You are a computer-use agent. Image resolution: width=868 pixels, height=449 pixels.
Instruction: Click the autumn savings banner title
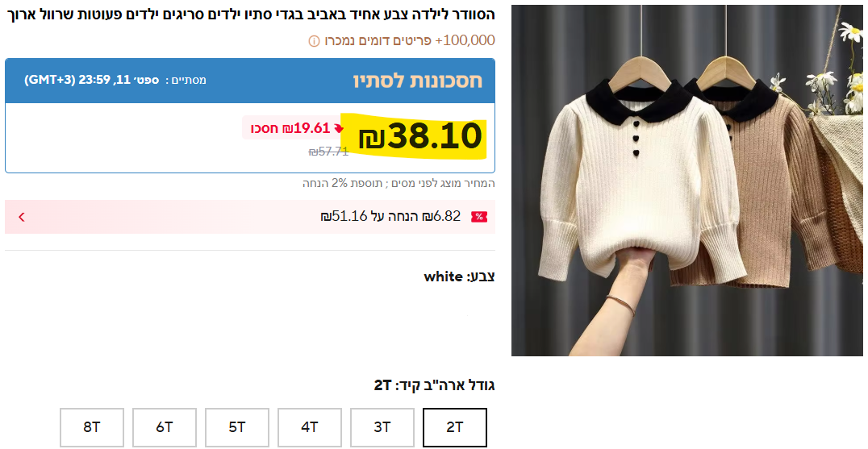pos(418,81)
